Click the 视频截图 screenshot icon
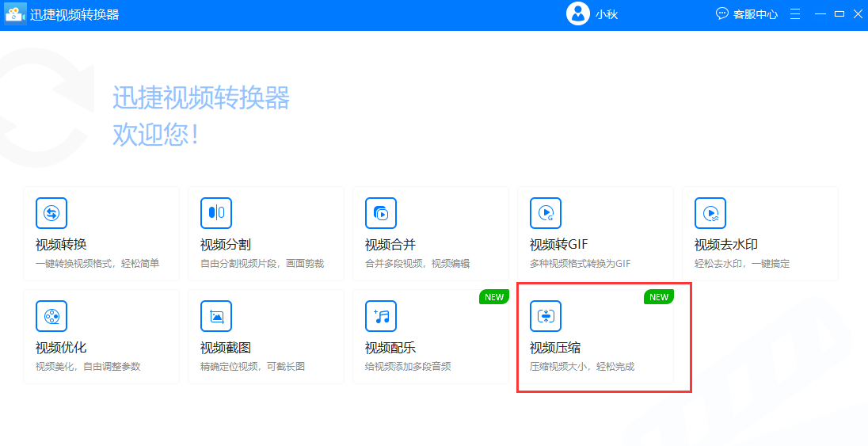The height and width of the screenshot is (446, 868). [216, 316]
